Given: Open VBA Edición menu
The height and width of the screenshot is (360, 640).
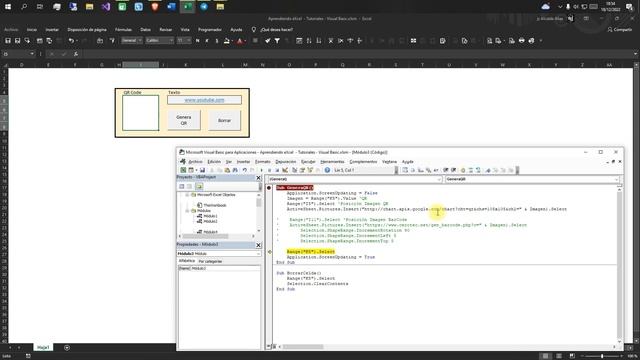Looking at the screenshot, I should pos(214,162).
